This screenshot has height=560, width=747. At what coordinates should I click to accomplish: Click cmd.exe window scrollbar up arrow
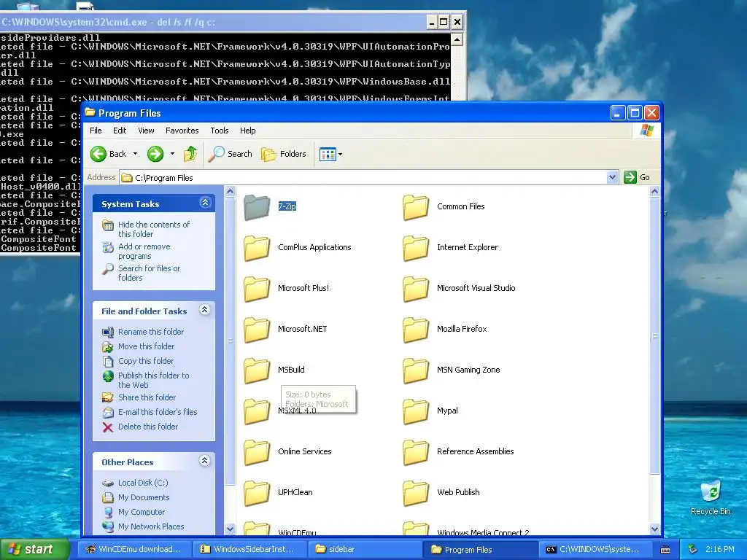point(457,39)
